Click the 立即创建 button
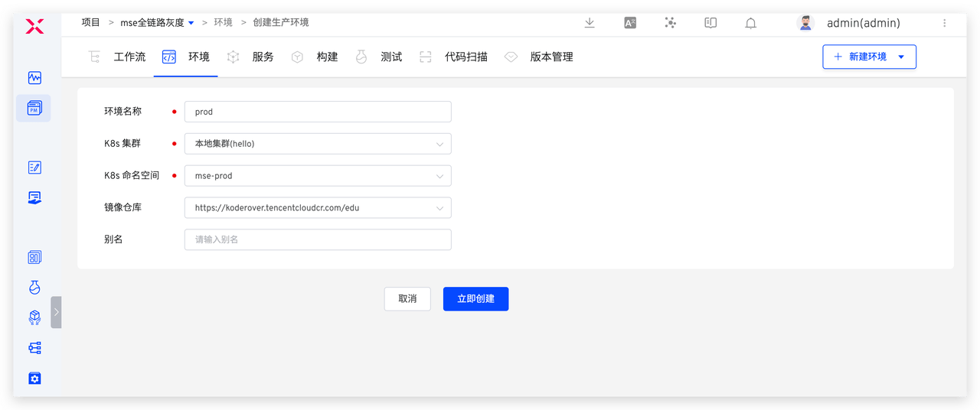The width and height of the screenshot is (980, 410). pyautogui.click(x=475, y=299)
